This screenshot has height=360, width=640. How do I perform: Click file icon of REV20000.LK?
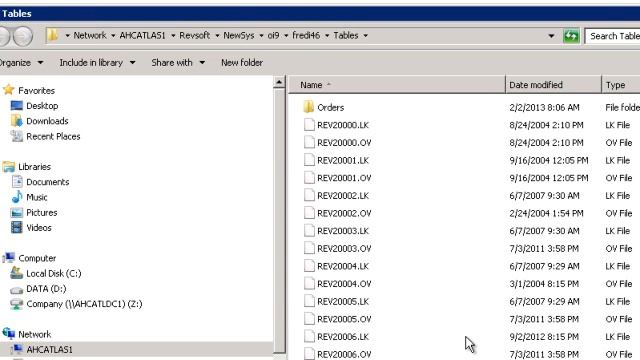pyautogui.click(x=309, y=125)
